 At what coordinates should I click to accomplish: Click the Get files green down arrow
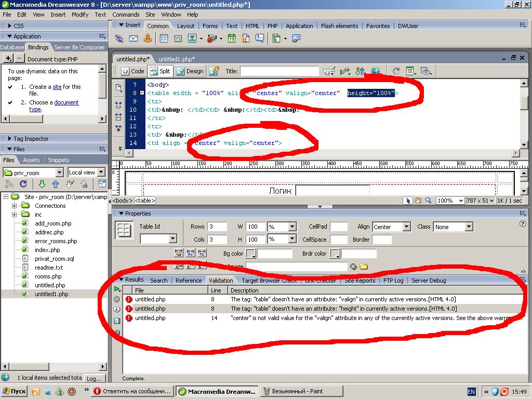pos(42,184)
